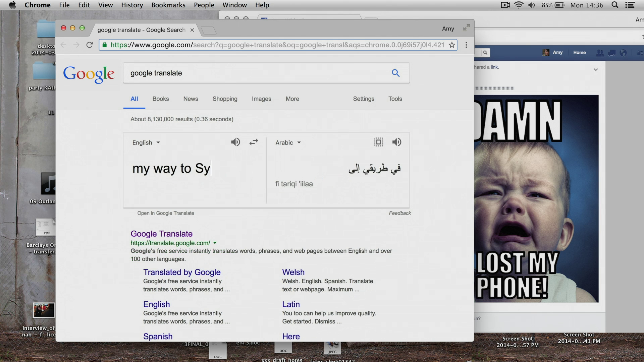Open the Arabic target language dropdown
Screen dimensions: 644x362
click(288, 142)
